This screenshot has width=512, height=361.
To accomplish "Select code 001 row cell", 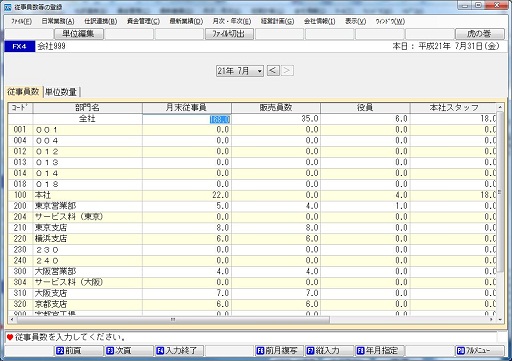I will click(x=20, y=130).
